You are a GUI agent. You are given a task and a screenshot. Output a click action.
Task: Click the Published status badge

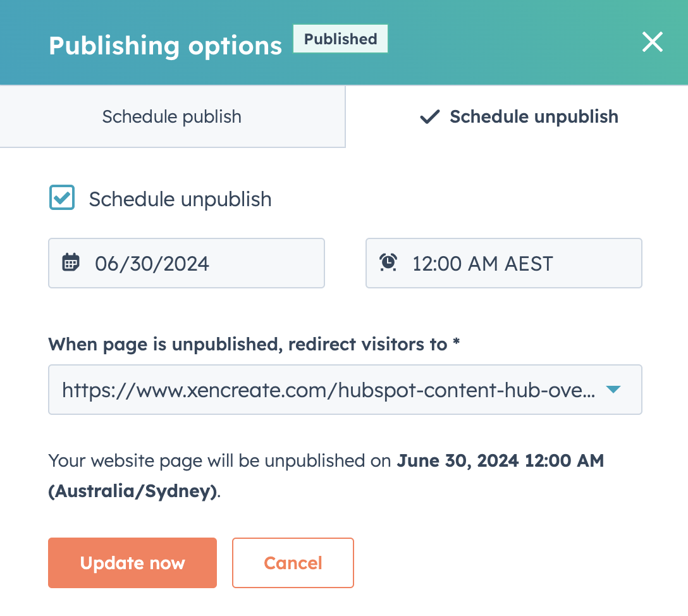point(340,39)
